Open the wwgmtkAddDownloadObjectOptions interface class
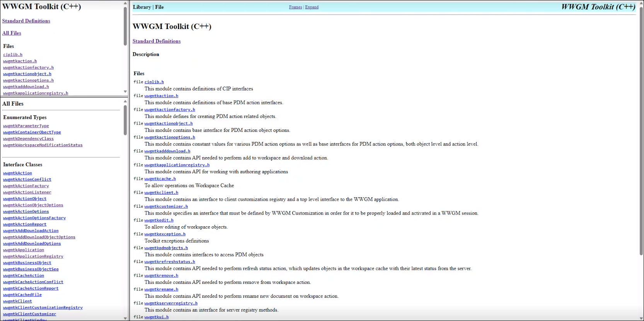The width and height of the screenshot is (644, 321). (39, 237)
